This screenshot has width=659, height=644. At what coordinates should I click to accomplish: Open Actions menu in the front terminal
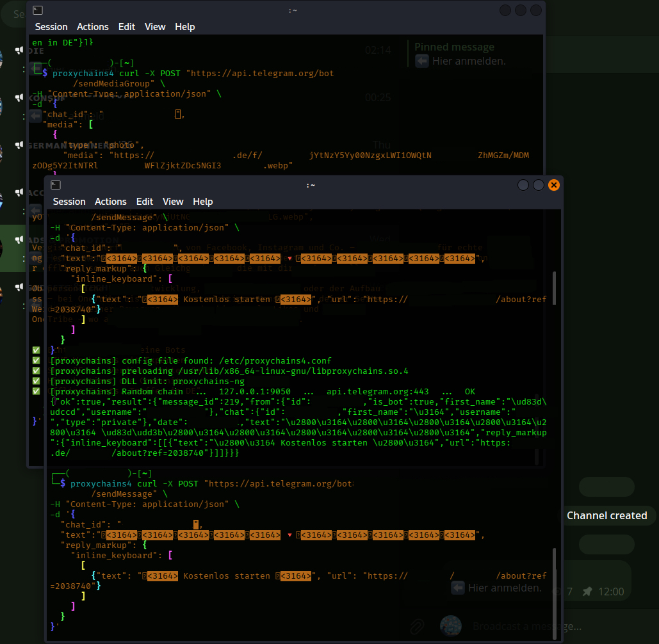point(111,202)
